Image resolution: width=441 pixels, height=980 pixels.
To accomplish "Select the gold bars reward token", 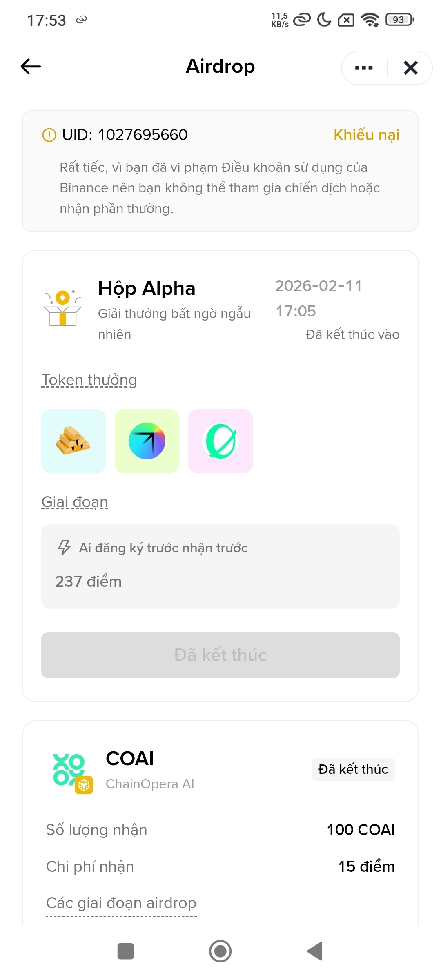I will click(73, 441).
